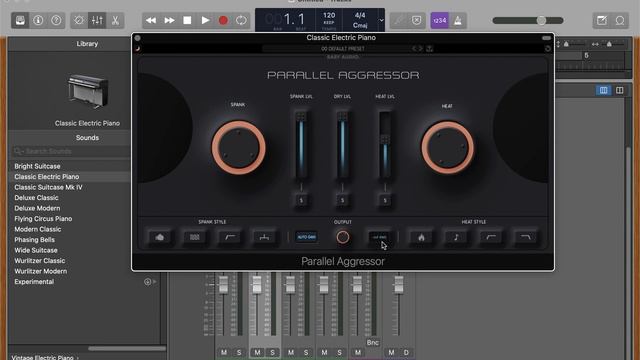Select the Heat Style flame icon
Screen dimensions: 640x360
tap(421, 237)
